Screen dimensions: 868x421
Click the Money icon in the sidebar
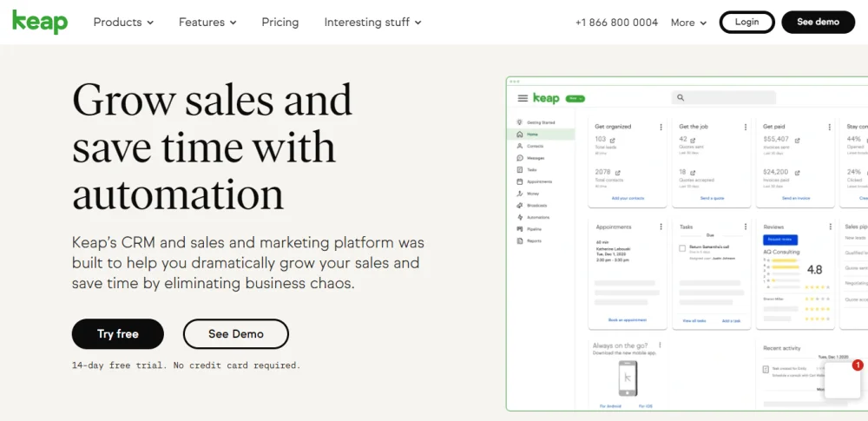click(519, 194)
